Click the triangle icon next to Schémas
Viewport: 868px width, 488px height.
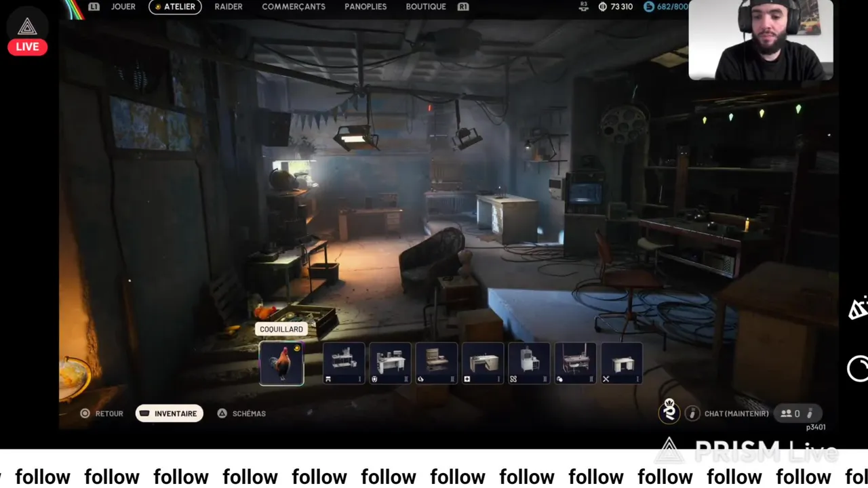(x=222, y=413)
